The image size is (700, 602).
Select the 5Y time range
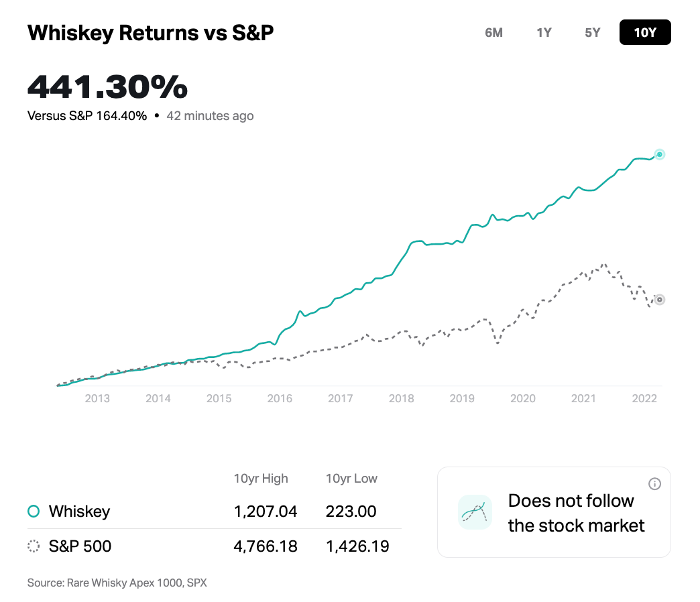pyautogui.click(x=591, y=32)
